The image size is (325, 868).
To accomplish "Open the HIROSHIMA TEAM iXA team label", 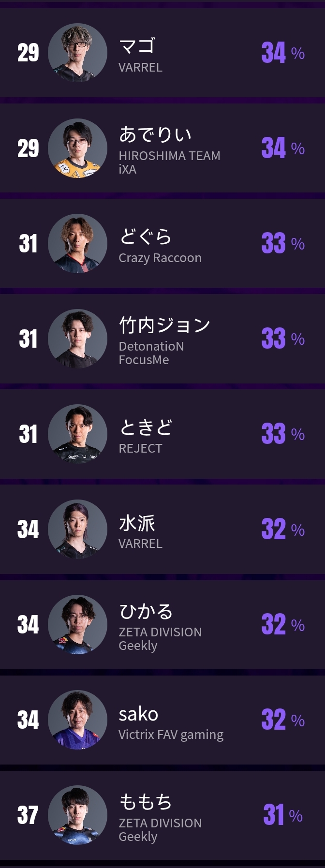I will [x=169, y=162].
